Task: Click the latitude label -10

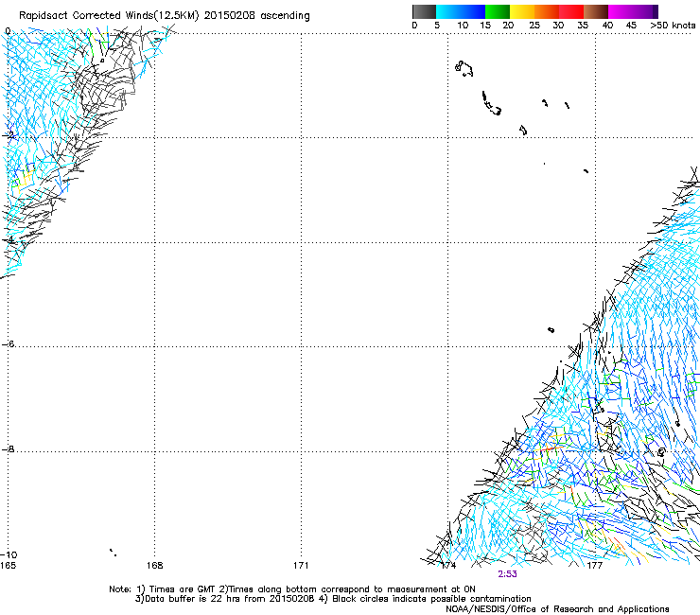Action: pos(9,554)
